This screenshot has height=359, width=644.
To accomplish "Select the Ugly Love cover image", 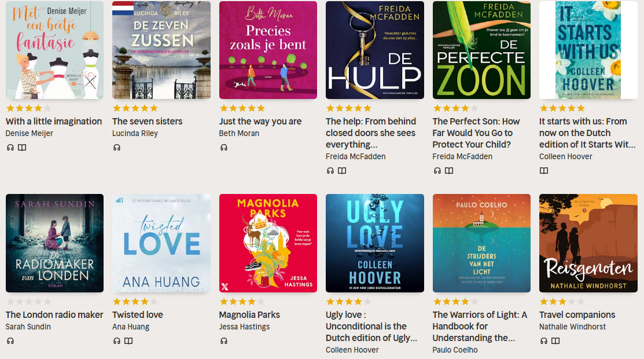I will tap(374, 243).
